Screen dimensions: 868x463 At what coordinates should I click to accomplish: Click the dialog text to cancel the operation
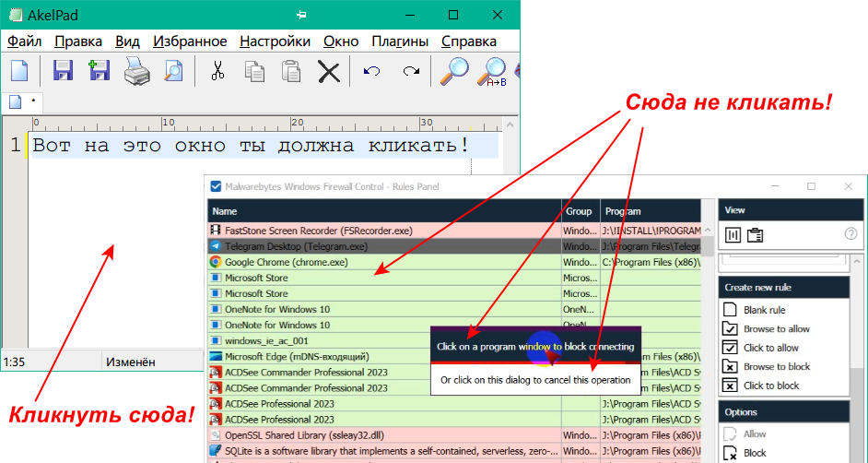point(535,380)
